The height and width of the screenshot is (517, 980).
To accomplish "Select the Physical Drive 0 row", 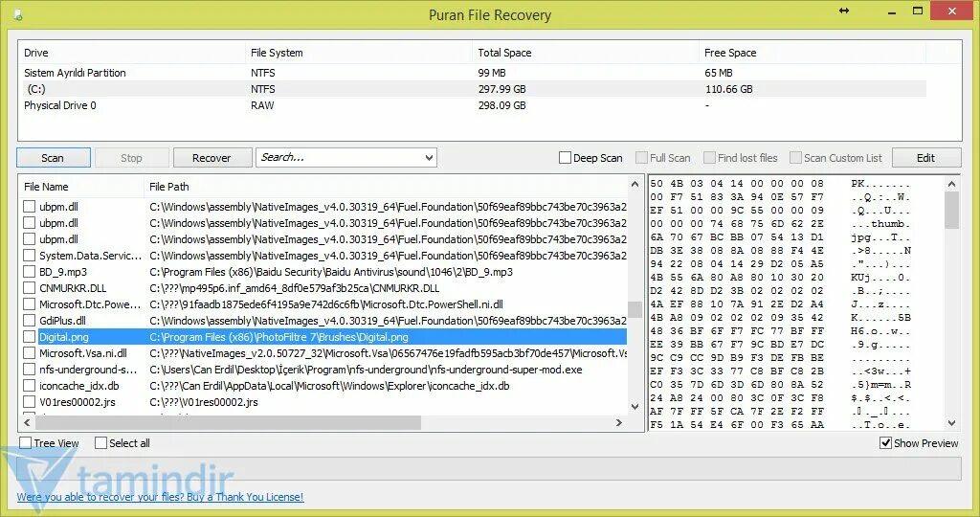I will (x=475, y=105).
